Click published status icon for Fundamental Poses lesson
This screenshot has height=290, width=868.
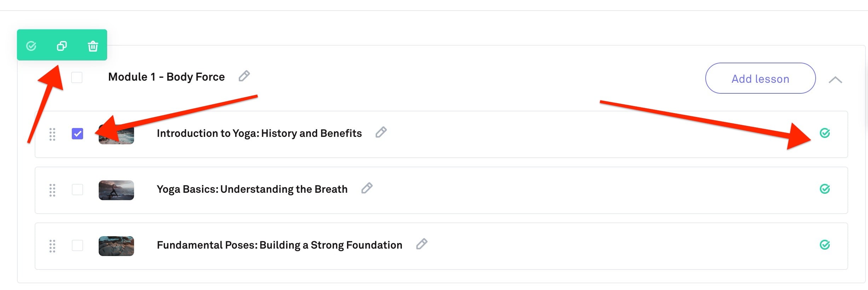(824, 245)
